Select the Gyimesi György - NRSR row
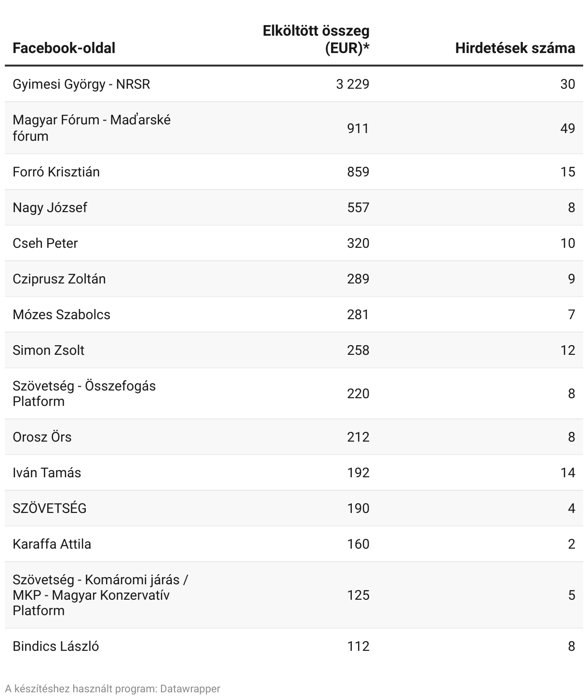This screenshot has width=588, height=700. [81, 84]
